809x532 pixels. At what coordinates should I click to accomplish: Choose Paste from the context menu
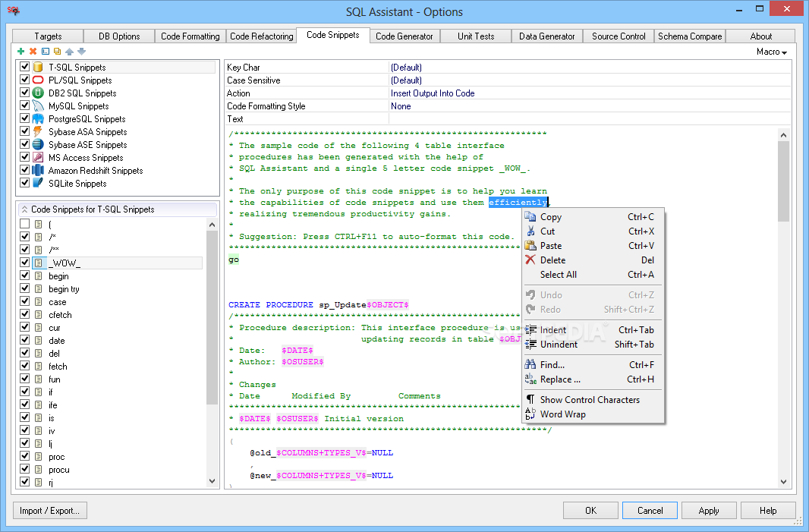(593, 246)
